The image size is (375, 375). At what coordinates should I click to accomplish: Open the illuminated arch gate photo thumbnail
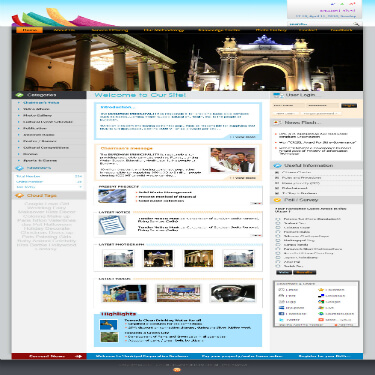tap(158, 258)
